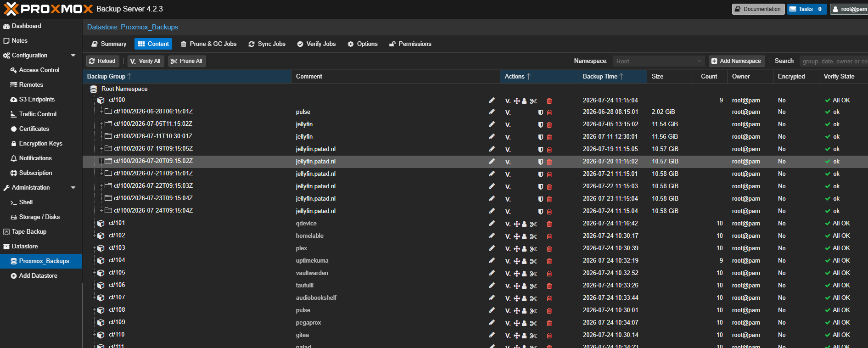
Task: Collapse the ct/100 backup group
Action: point(94,100)
